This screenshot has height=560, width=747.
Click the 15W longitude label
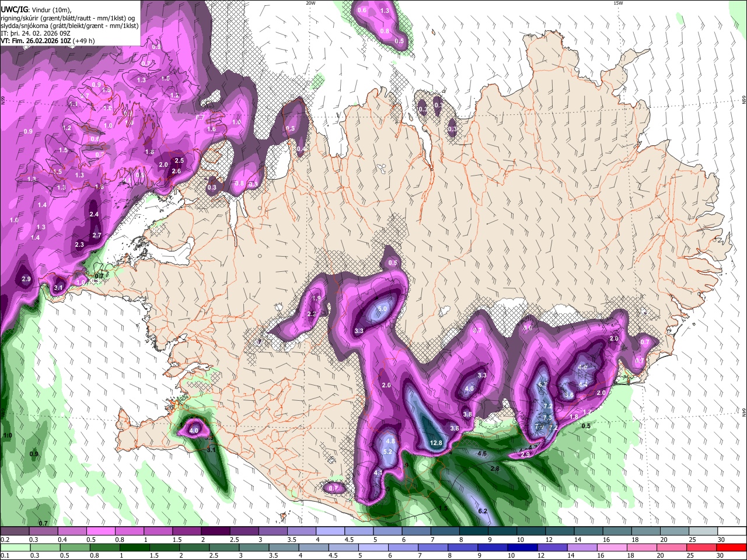617,3
